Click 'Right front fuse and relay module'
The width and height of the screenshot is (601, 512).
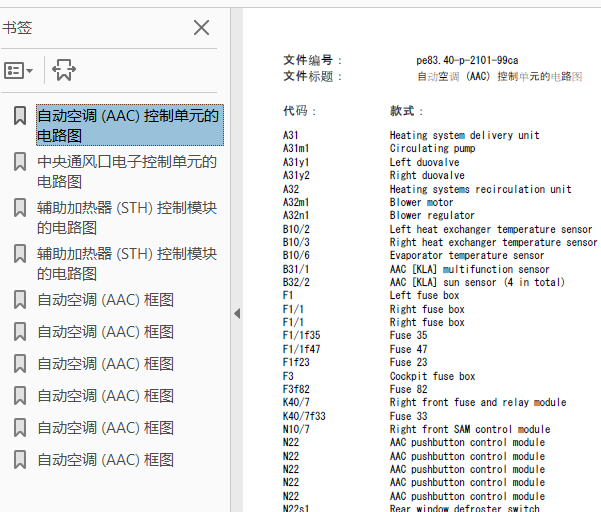point(478,402)
